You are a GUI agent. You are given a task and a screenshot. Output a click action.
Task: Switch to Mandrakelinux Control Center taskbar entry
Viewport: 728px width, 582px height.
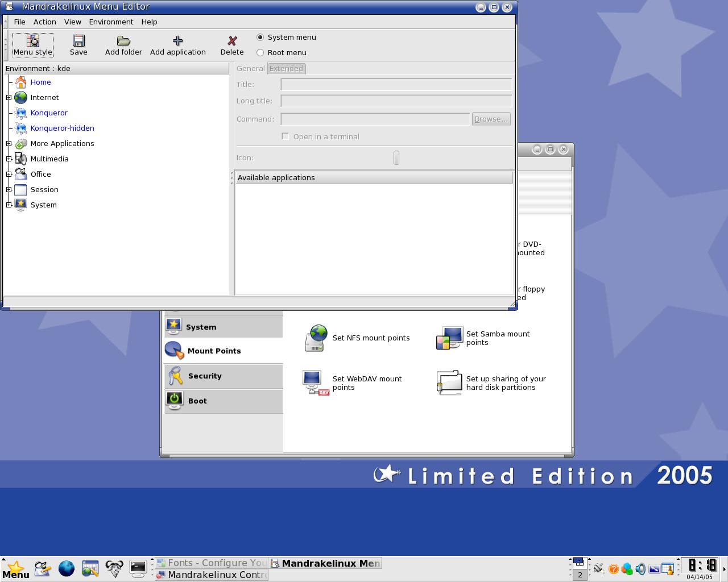click(x=212, y=575)
